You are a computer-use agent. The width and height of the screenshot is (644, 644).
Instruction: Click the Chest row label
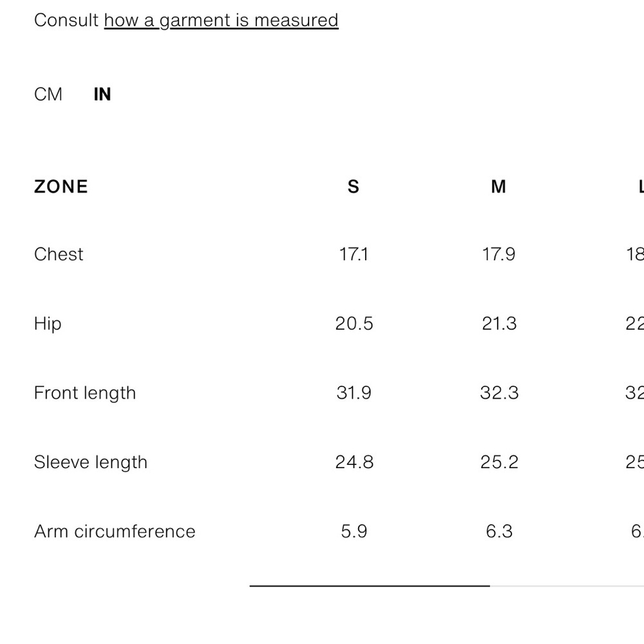pyautogui.click(x=59, y=254)
